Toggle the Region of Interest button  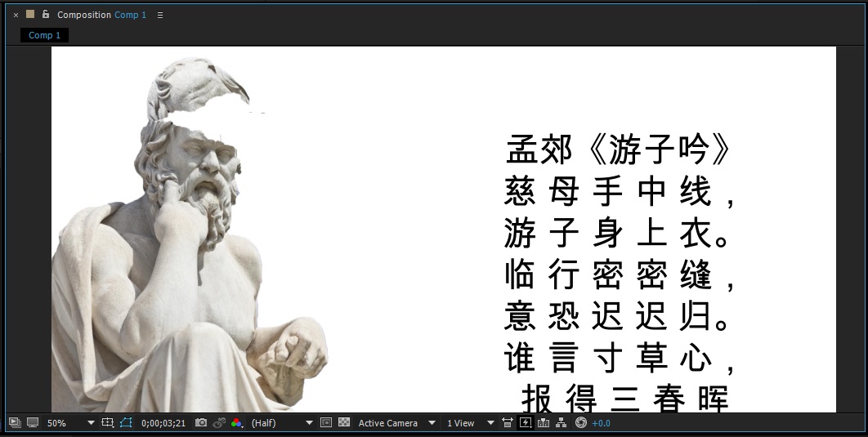pos(326,422)
